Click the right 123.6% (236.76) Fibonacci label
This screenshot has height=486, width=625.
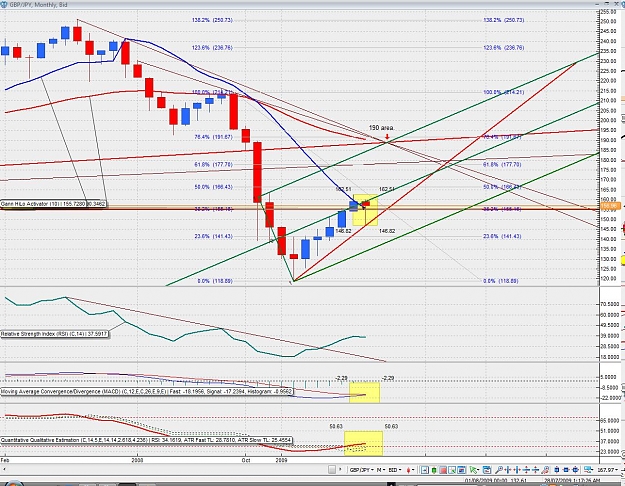(x=504, y=47)
